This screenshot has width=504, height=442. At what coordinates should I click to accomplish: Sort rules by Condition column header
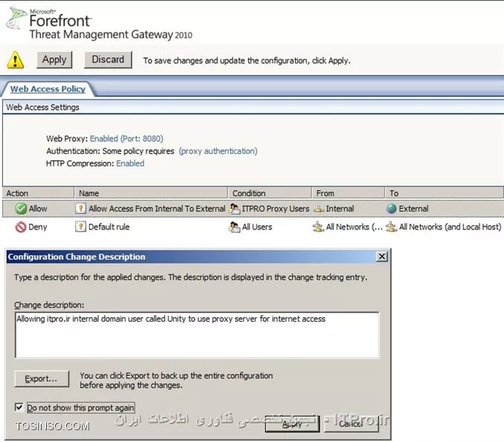269,193
